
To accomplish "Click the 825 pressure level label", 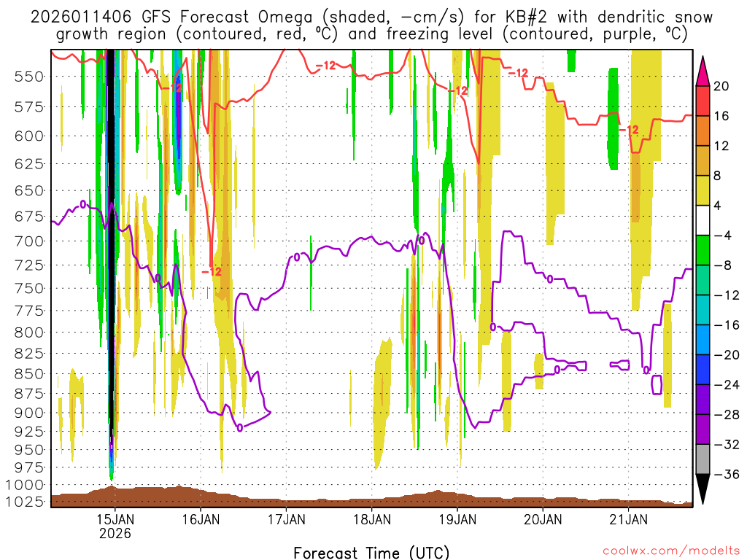I will point(29,354).
